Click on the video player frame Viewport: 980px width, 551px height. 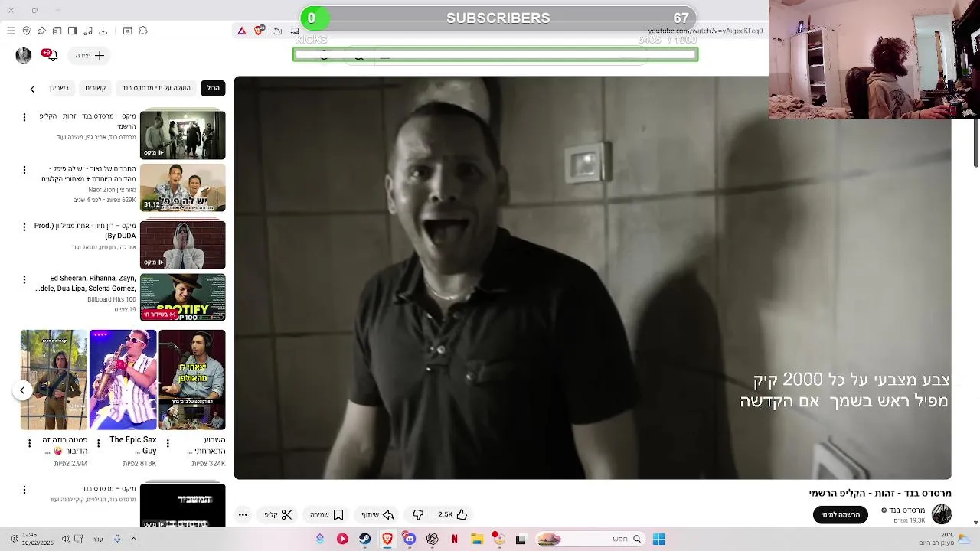click(x=593, y=277)
